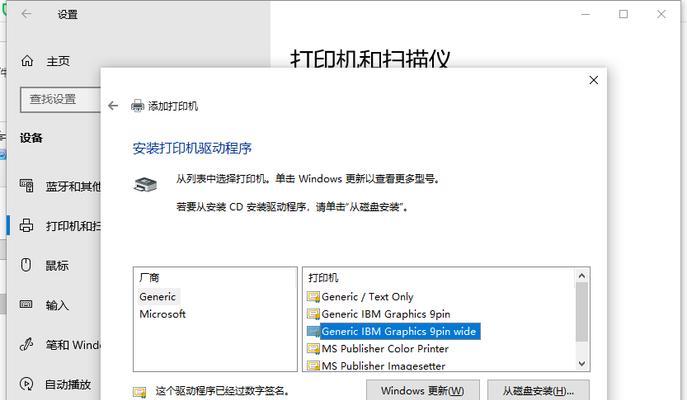687x400 pixels.
Task: Select Microsoft manufacturer in 厂商 list
Action: (162, 314)
